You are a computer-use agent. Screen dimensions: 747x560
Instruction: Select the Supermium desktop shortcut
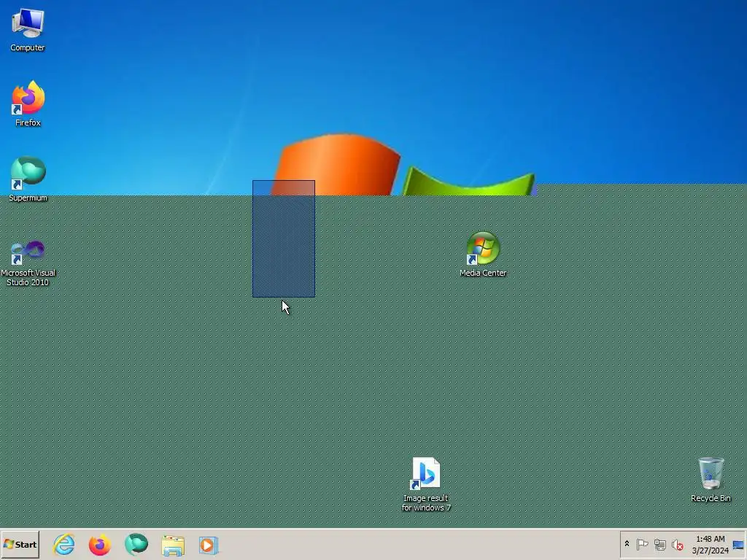tap(28, 179)
